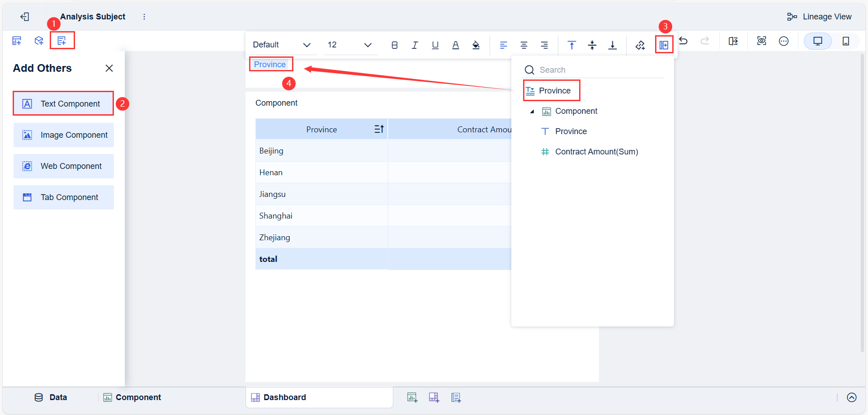868x415 pixels.
Task: Click the export dashboard icon
Action: 733,41
